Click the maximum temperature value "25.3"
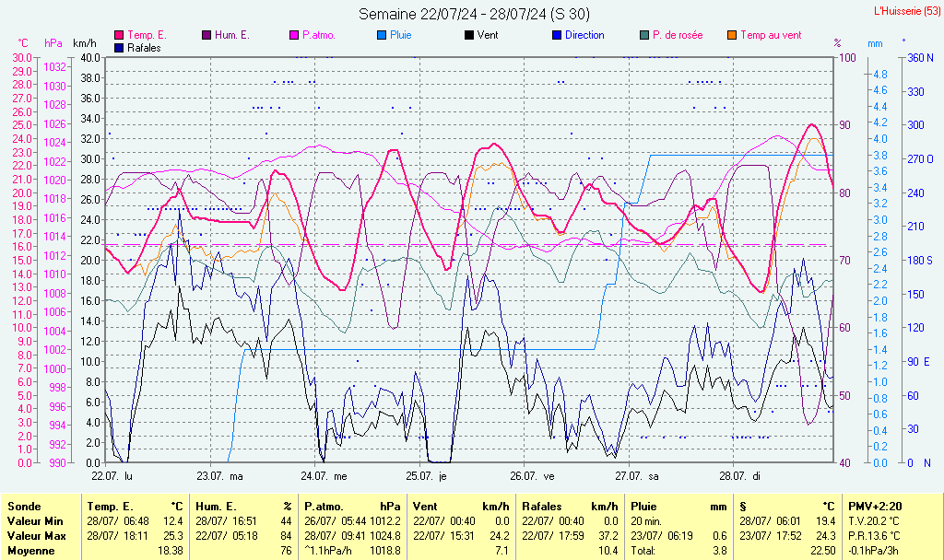 tap(172, 536)
